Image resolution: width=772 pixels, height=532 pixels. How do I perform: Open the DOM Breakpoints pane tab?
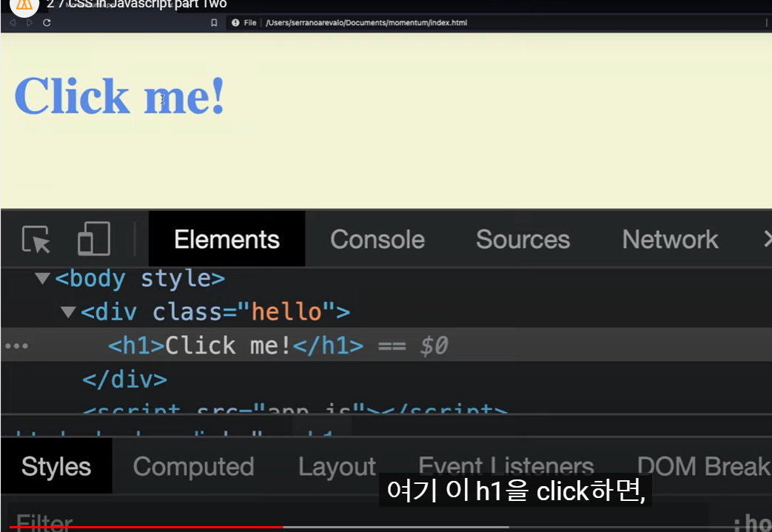click(x=704, y=466)
